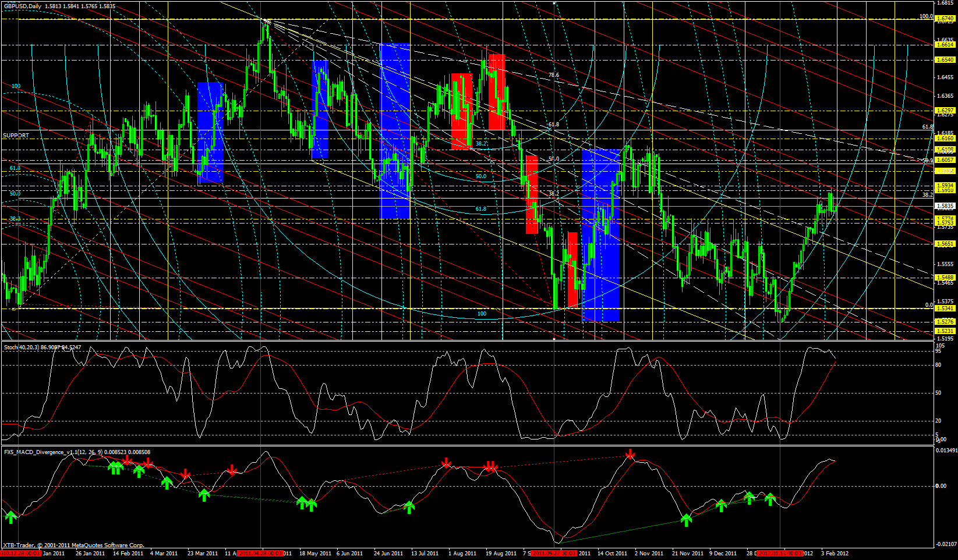Click the 2011.09.22 00:00 red date marker

[x=553, y=554]
